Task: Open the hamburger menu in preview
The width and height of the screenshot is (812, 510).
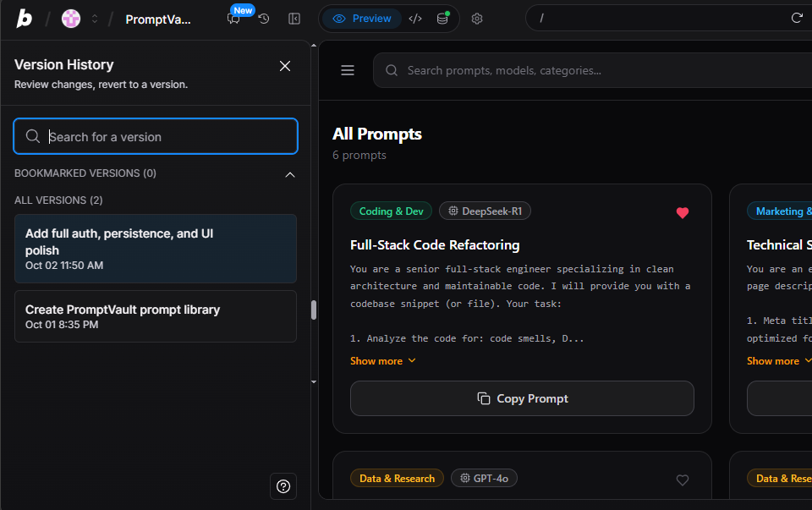Action: click(348, 70)
